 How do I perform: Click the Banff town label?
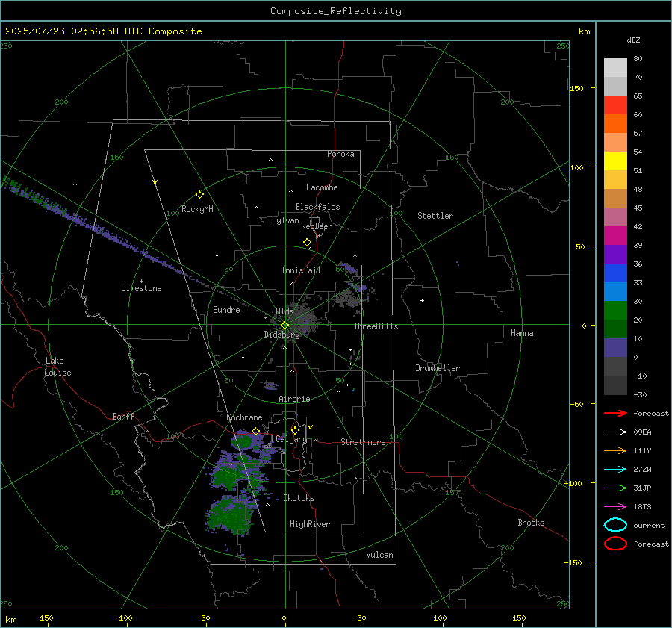(123, 417)
